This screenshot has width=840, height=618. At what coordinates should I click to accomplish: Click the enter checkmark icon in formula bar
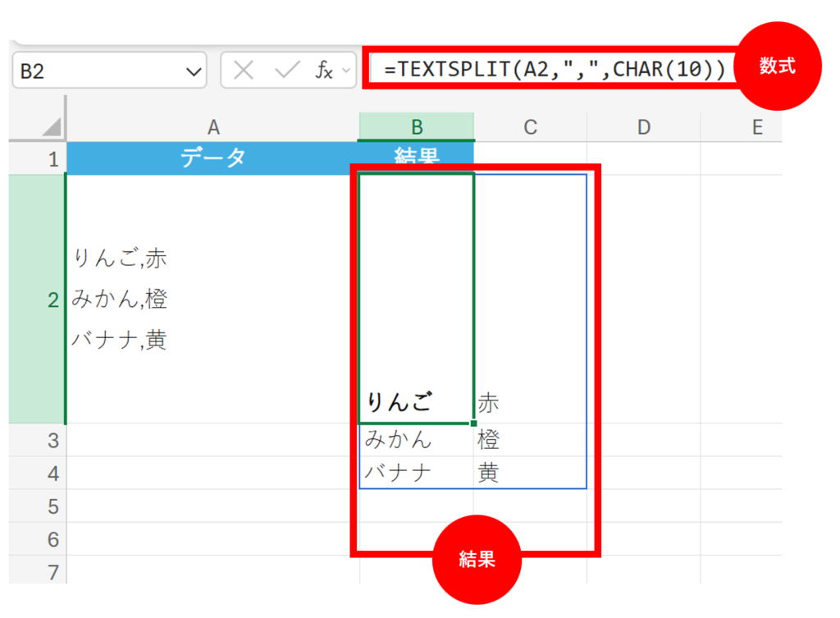[287, 71]
